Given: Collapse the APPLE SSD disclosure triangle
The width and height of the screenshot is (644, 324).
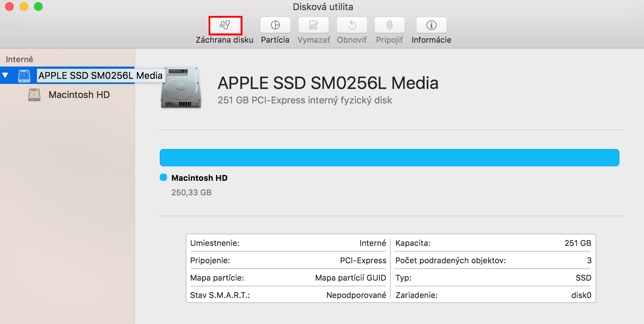Looking at the screenshot, I should pos(5,76).
